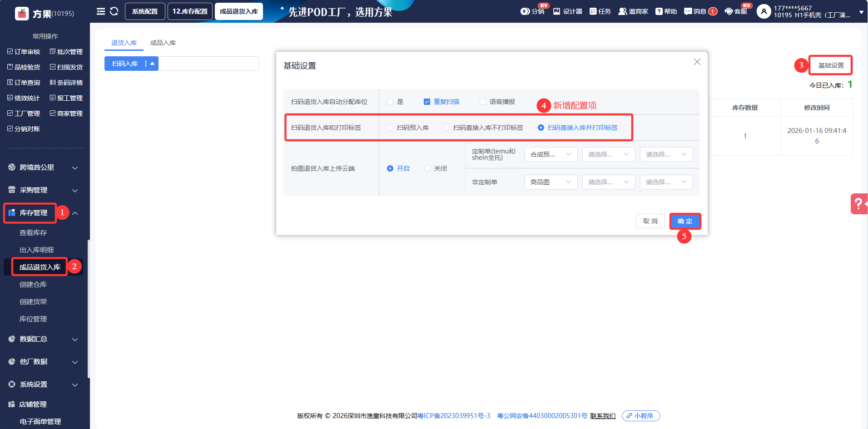This screenshot has height=429, width=868.
Task: Click 取消 to cancel dialog
Action: point(650,221)
